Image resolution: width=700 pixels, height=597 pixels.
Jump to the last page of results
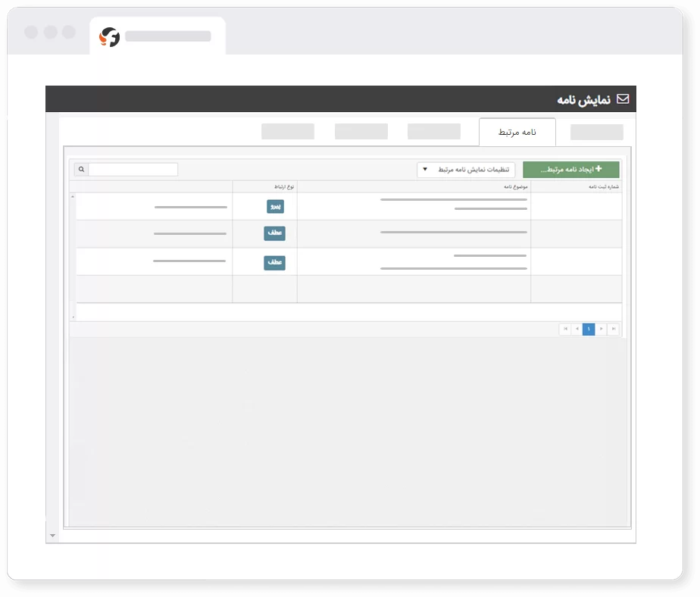tap(613, 329)
